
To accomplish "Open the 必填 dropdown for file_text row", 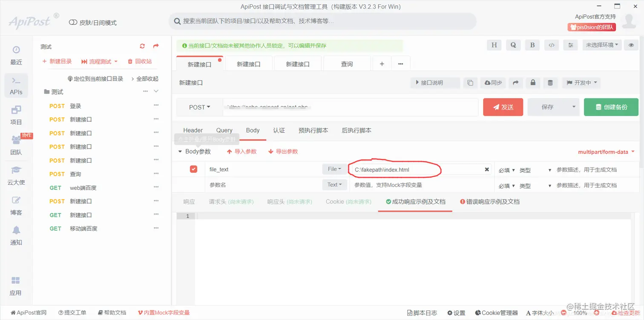I will tap(507, 170).
